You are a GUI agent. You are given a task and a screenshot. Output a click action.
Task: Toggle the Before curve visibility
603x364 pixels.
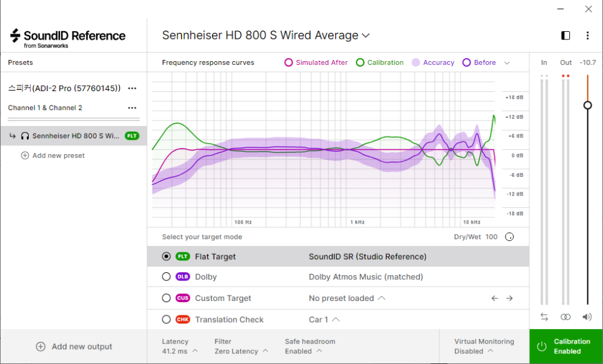(x=479, y=62)
